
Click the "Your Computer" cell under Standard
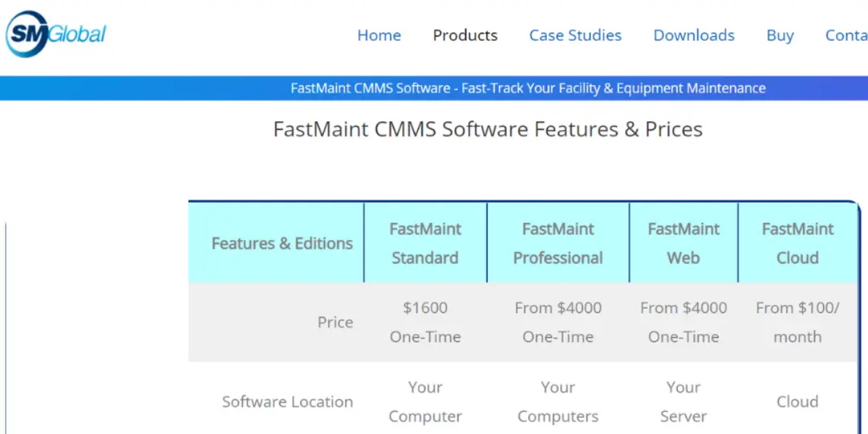pyautogui.click(x=425, y=402)
